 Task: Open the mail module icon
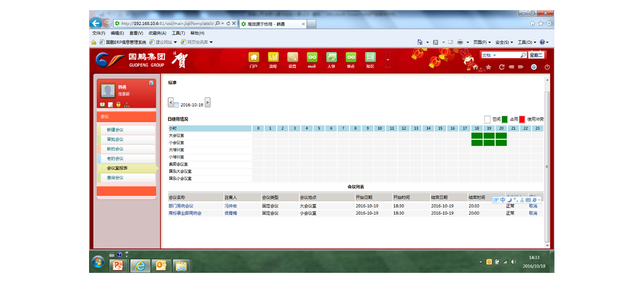tap(312, 57)
